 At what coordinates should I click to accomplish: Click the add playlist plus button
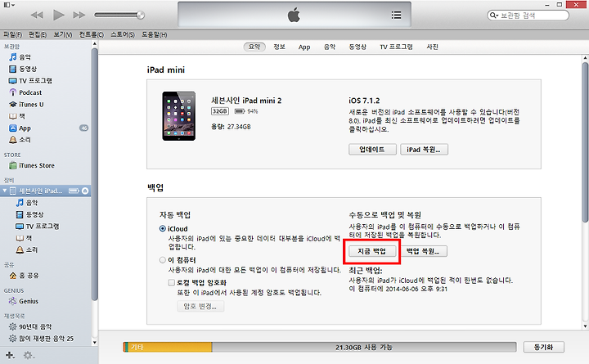pyautogui.click(x=10, y=355)
